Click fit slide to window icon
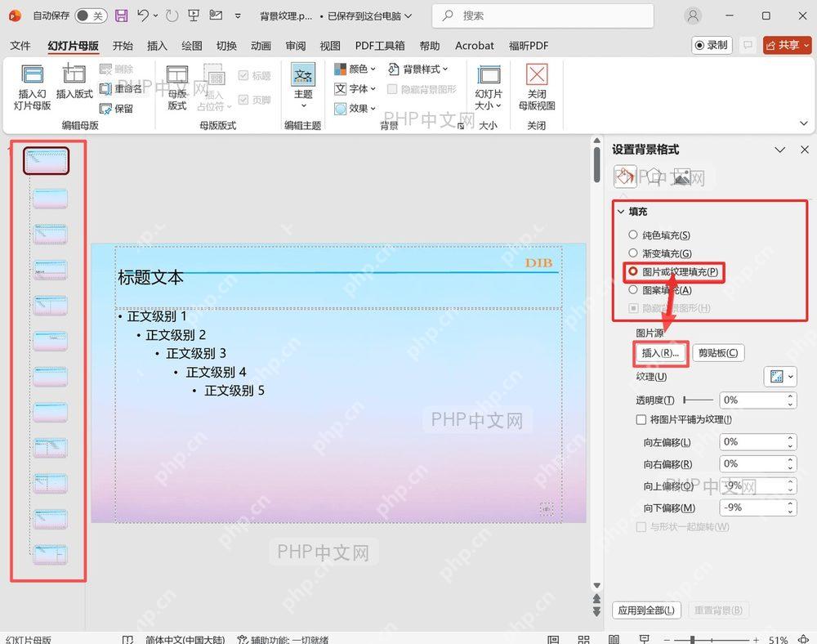Viewport: 817px width, 644px height. tap(804, 639)
